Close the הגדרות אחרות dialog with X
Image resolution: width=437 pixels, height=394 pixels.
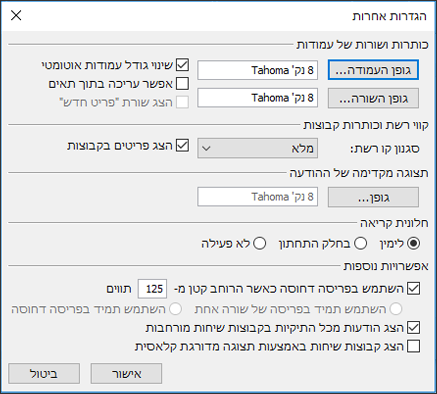click(x=16, y=15)
